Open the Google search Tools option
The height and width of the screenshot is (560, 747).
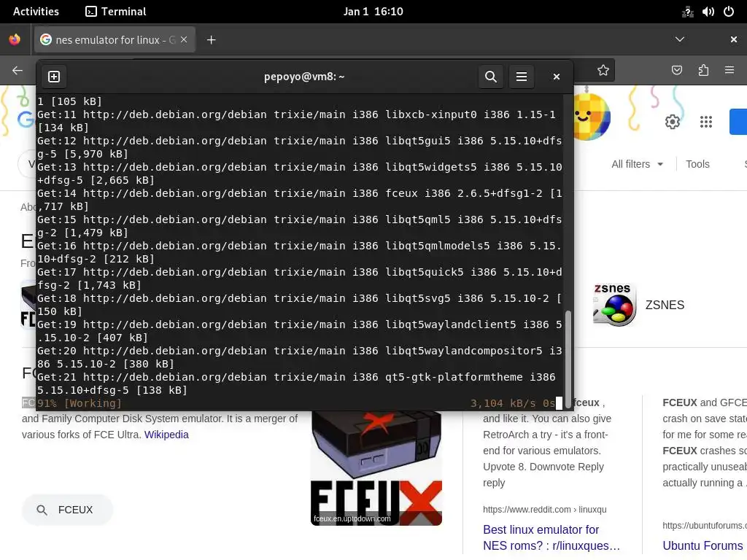(x=697, y=164)
